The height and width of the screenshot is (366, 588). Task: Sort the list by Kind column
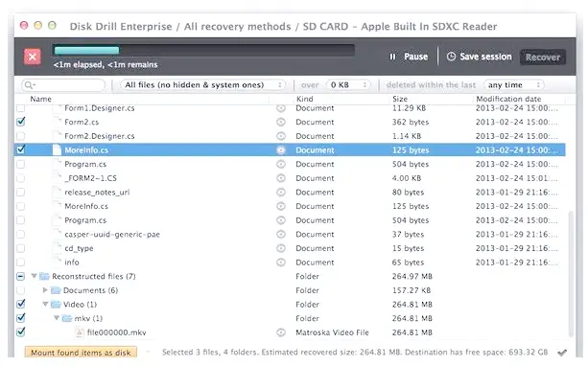pos(304,99)
